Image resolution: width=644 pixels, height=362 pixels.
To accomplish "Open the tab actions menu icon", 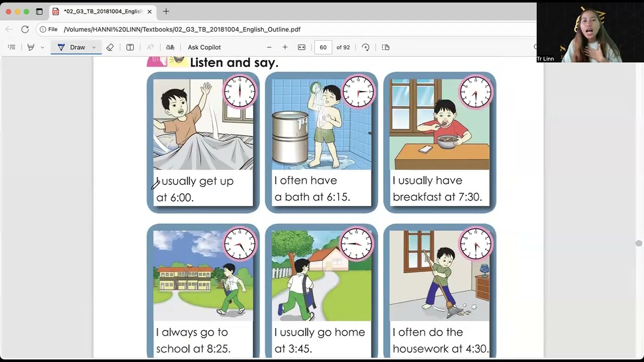I will tap(39, 12).
